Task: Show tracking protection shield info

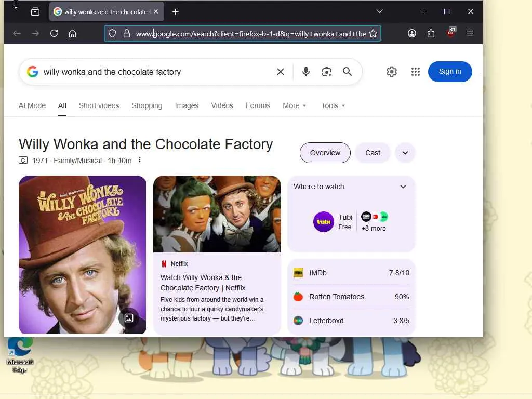Action: pos(112,34)
